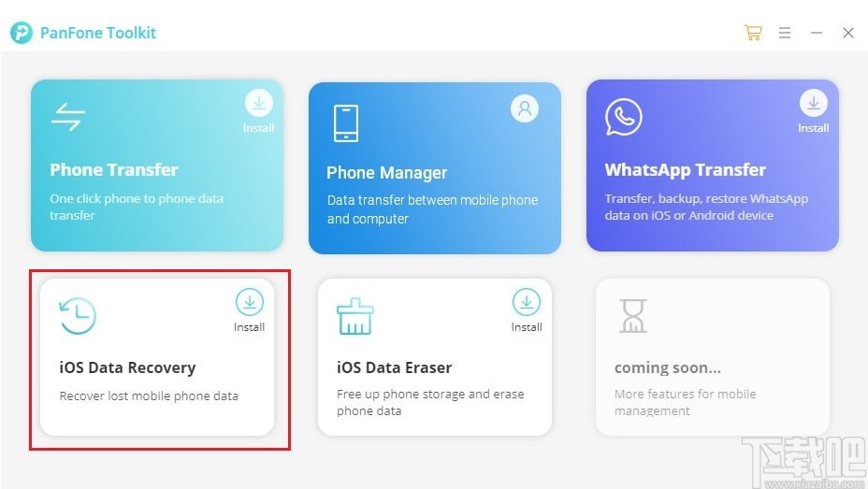Open the iOS Data Eraser title
Screen dimensions: 868x489
click(394, 367)
